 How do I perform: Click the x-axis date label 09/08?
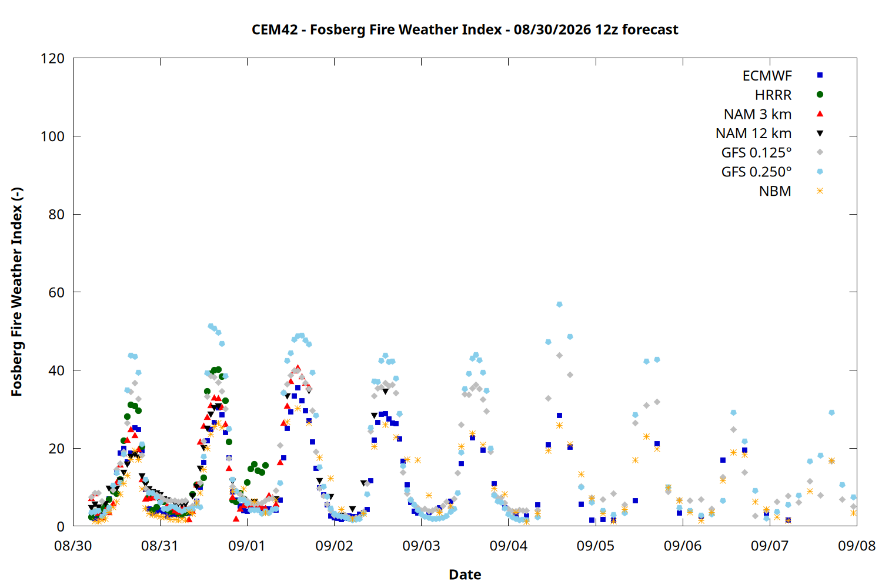[857, 546]
